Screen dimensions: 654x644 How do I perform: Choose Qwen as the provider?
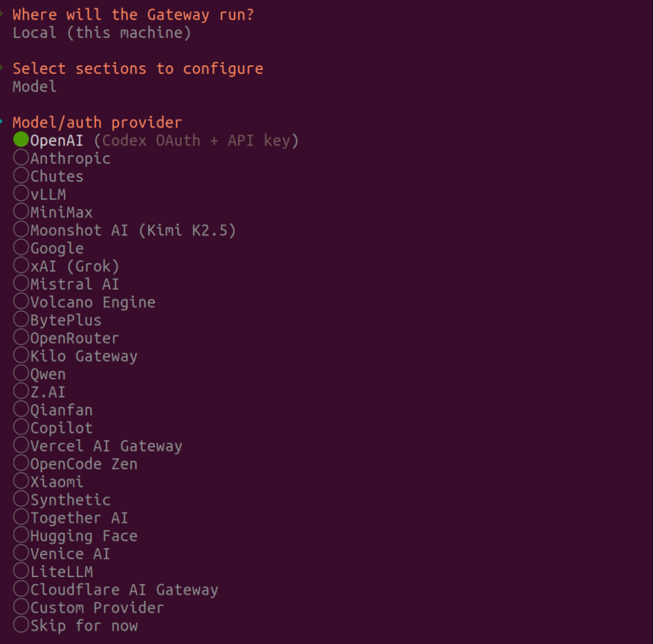pyautogui.click(x=21, y=375)
